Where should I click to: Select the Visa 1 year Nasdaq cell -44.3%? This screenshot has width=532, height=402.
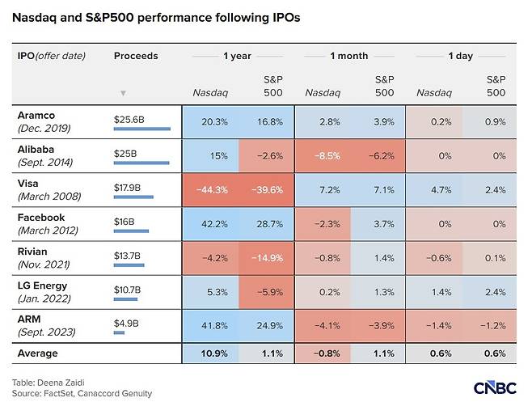click(210, 190)
